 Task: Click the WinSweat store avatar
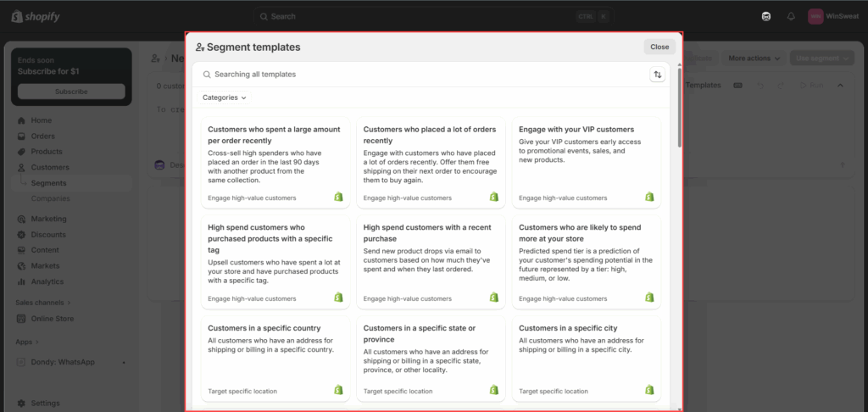click(x=815, y=16)
